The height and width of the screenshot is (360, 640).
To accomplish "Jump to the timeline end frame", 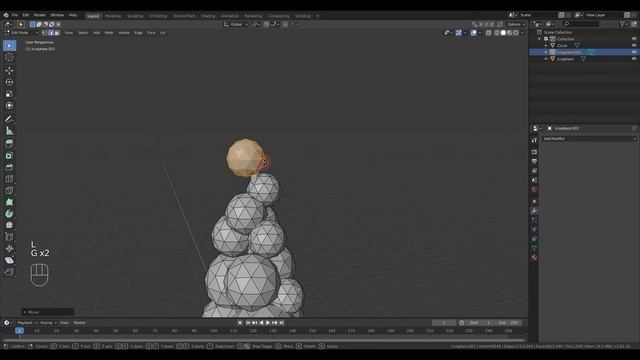I will tap(282, 323).
